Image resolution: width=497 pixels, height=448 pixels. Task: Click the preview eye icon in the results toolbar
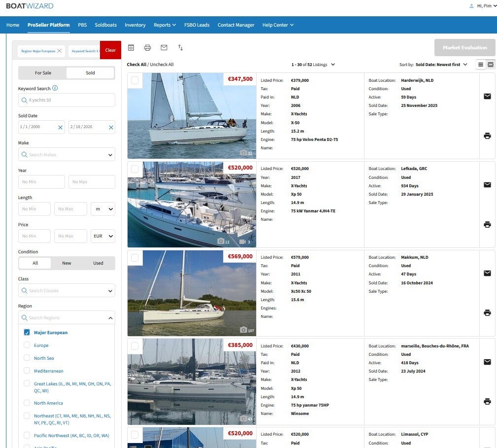131,48
